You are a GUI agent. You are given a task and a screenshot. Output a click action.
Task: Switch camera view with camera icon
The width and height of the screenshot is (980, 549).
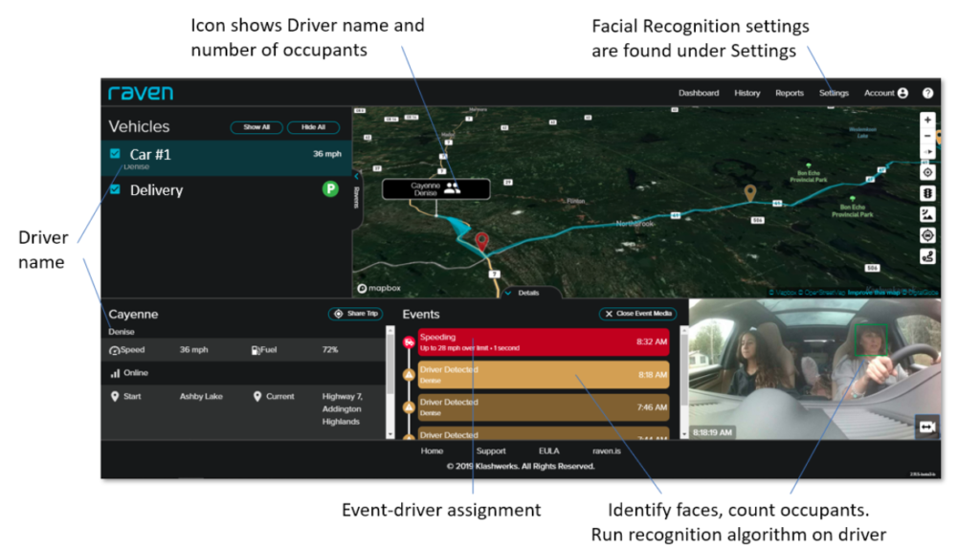point(927,428)
